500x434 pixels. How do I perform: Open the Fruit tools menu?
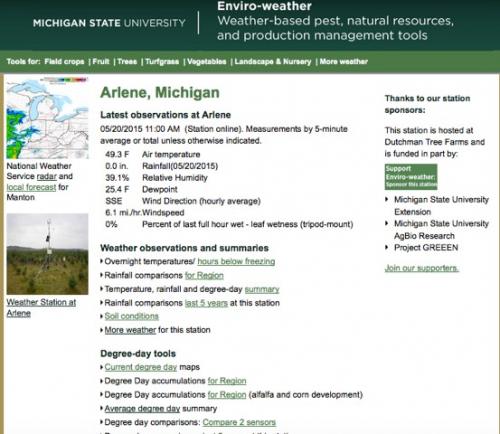pos(101,62)
